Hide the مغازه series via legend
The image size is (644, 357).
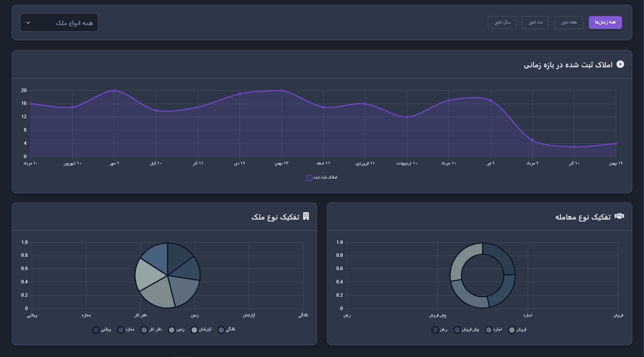126,330
